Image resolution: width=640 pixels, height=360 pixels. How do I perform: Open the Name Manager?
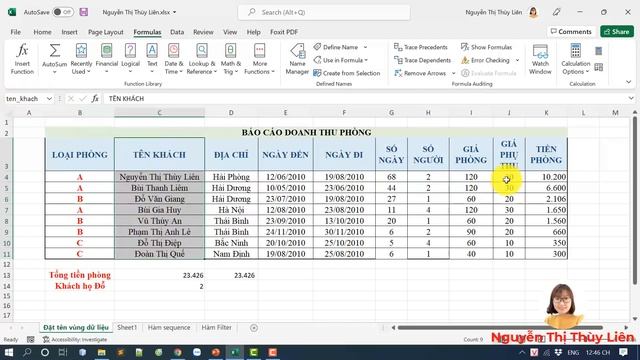[297, 59]
